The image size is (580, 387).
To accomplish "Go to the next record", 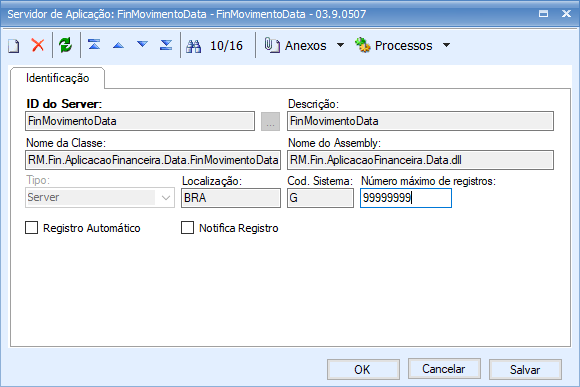I will pos(142,45).
